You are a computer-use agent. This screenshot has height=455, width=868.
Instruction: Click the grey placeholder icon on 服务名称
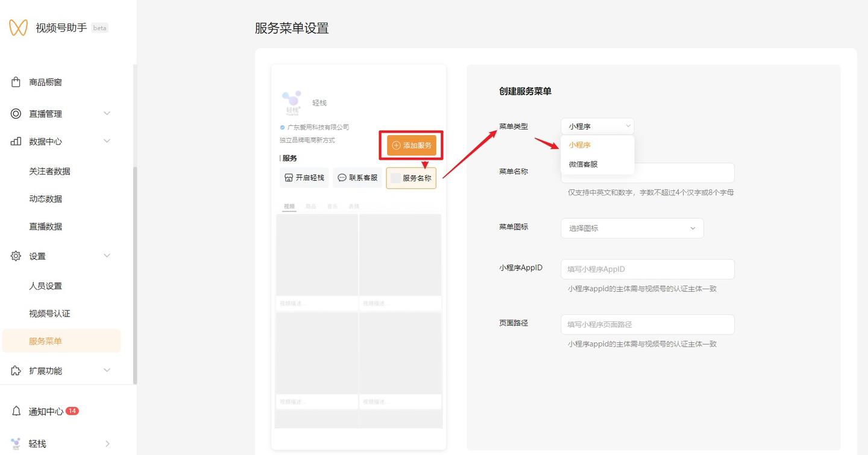(x=395, y=178)
